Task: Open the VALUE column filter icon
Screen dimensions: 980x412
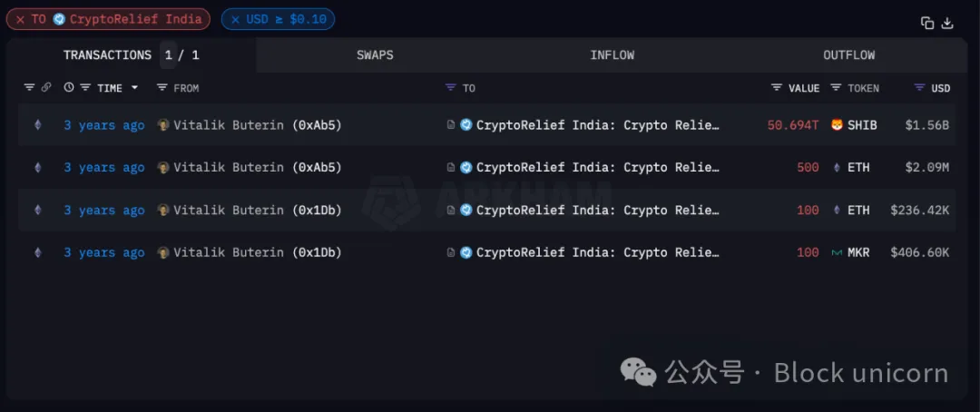Action: point(777,88)
